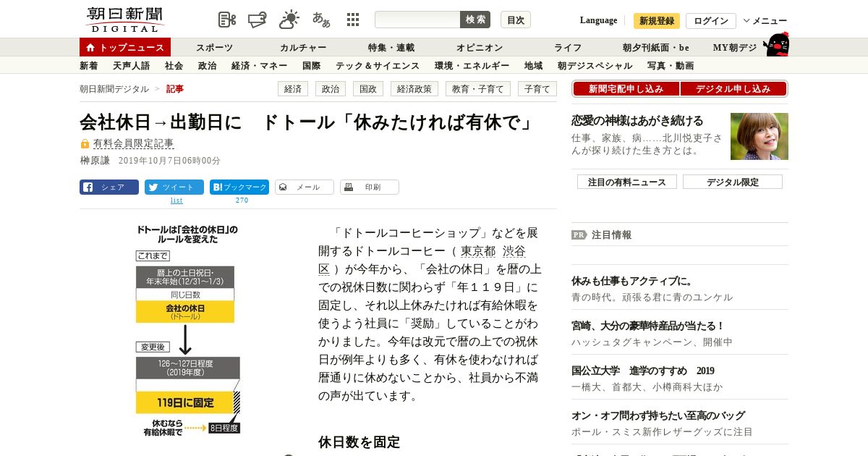Open 恋愛の神様はあがき続ける article
The width and height of the screenshot is (868, 456).
point(637,121)
